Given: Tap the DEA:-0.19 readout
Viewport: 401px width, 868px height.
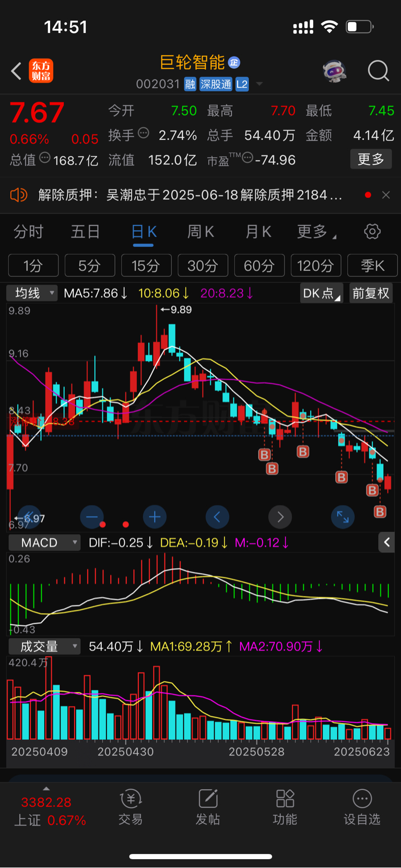Looking at the screenshot, I should click(x=194, y=543).
